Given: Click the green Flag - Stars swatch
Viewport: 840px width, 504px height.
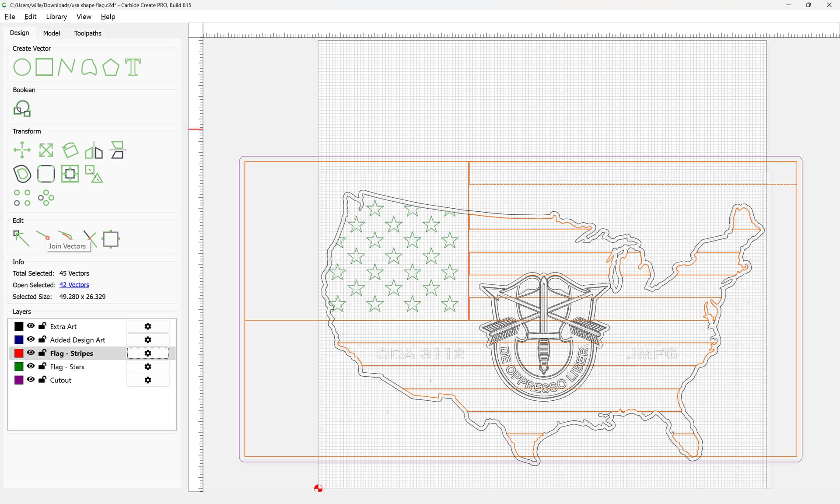Looking at the screenshot, I should [x=19, y=367].
